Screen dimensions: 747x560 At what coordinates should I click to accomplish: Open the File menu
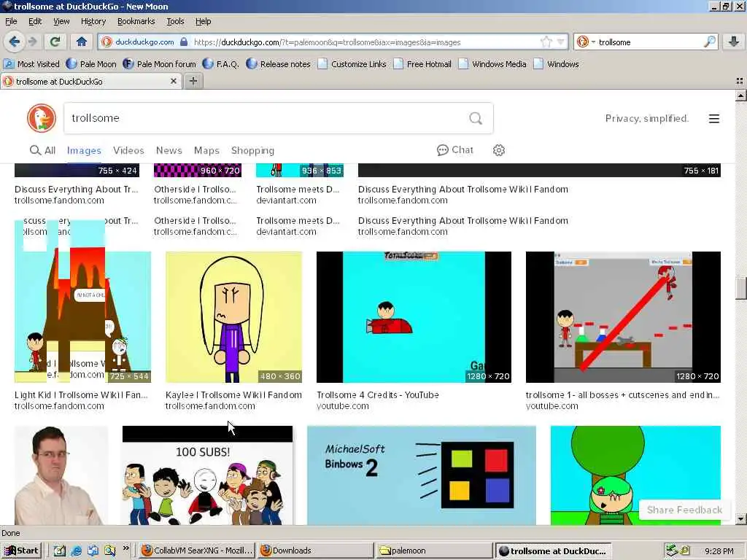click(x=11, y=21)
